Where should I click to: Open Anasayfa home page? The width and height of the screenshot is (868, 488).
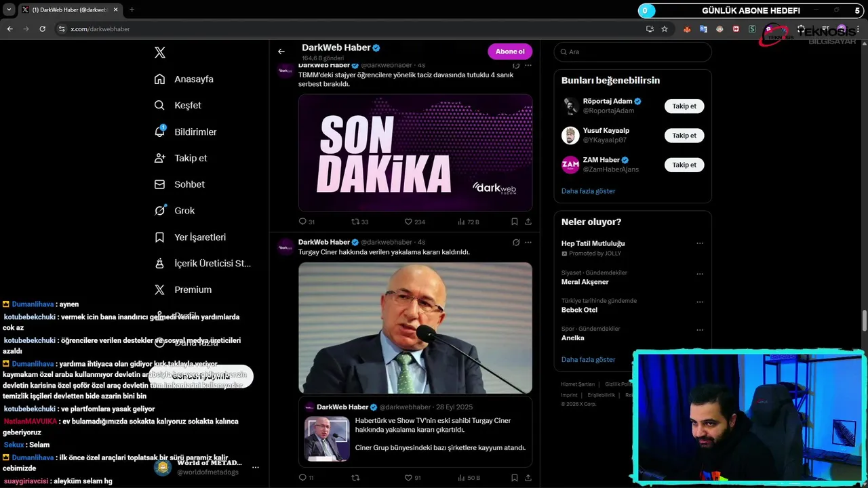(x=184, y=79)
